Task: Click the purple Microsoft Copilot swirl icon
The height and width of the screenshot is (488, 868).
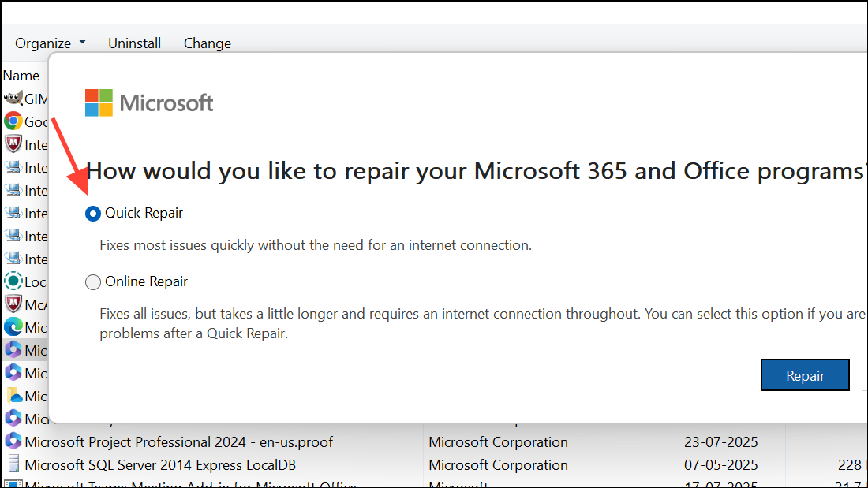Action: (14, 373)
